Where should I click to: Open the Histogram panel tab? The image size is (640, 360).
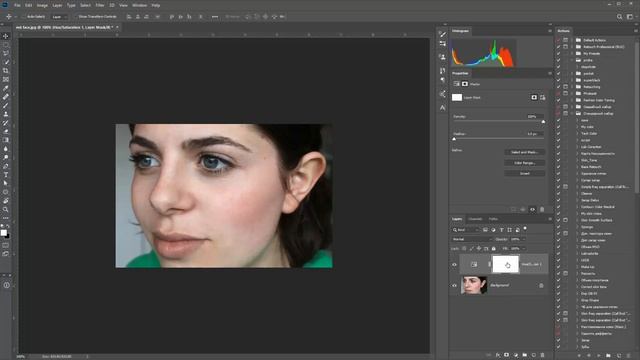coord(460,31)
